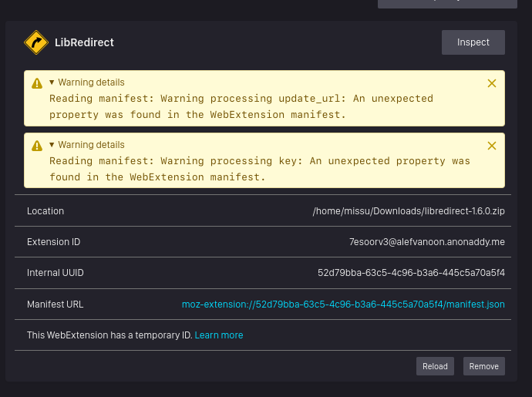Click the Manifest URL label
The width and height of the screenshot is (532, 397).
point(56,304)
